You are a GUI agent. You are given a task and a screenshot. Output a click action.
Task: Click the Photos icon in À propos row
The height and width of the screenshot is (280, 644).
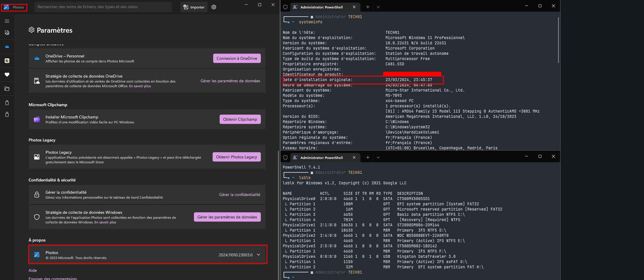(x=37, y=255)
